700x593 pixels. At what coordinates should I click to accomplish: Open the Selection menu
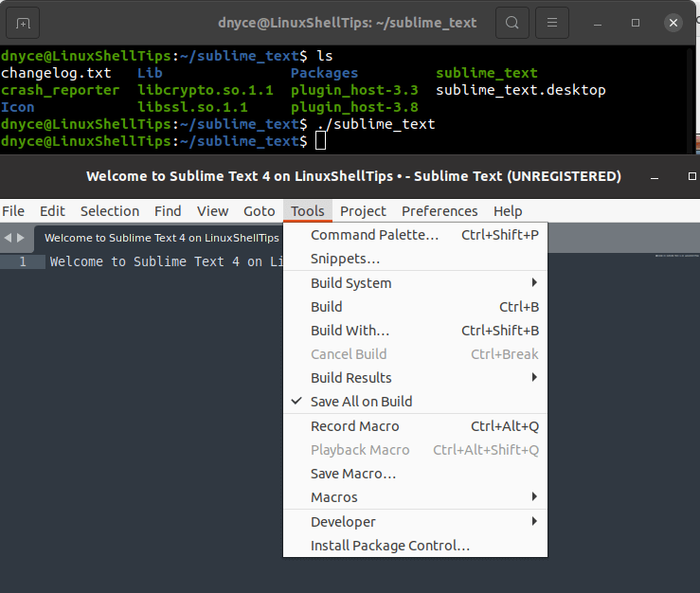(110, 210)
